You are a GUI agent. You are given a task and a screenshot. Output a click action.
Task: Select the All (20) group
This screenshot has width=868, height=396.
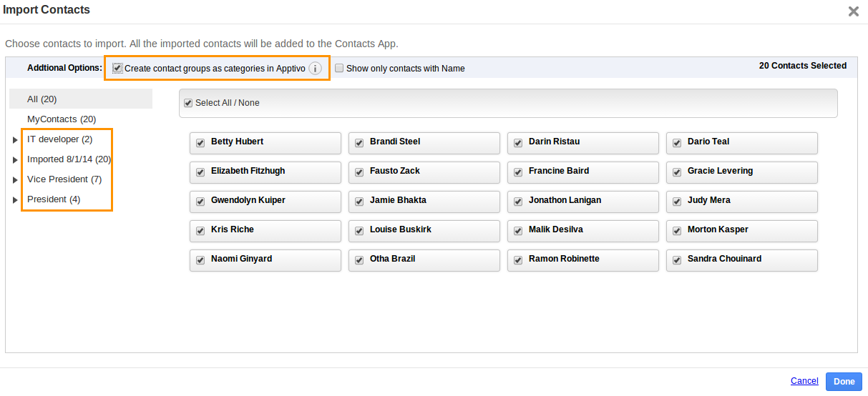[x=42, y=99]
